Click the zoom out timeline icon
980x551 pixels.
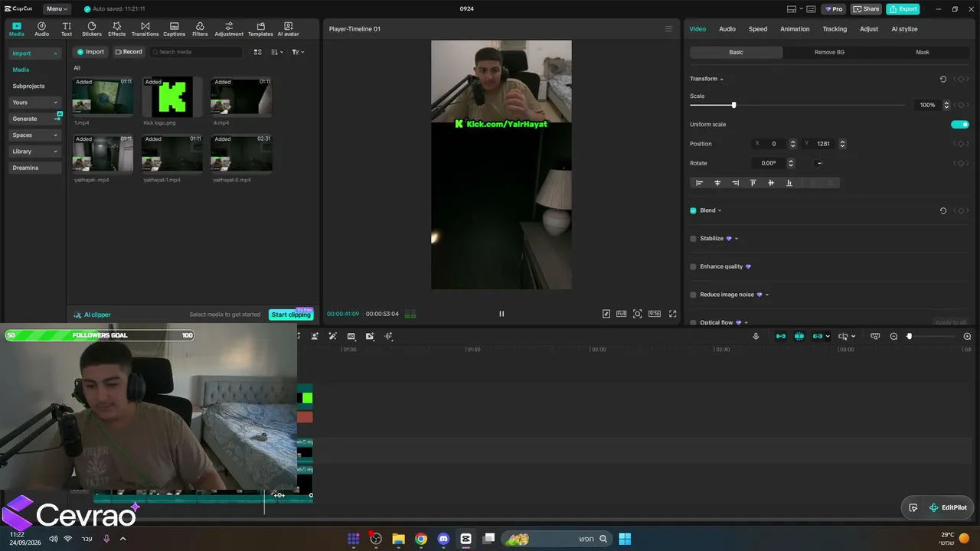pyautogui.click(x=893, y=337)
